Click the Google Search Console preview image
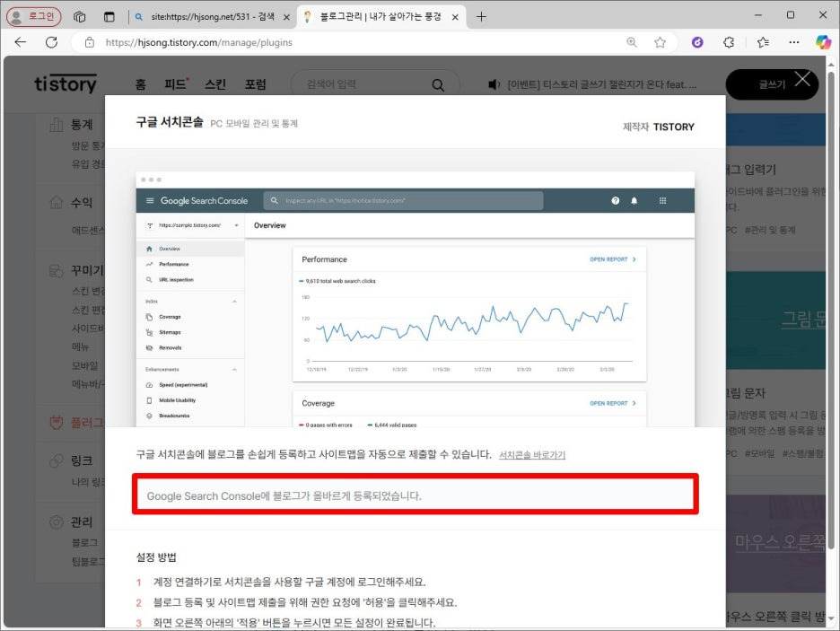840x631 pixels. pyautogui.click(x=416, y=300)
